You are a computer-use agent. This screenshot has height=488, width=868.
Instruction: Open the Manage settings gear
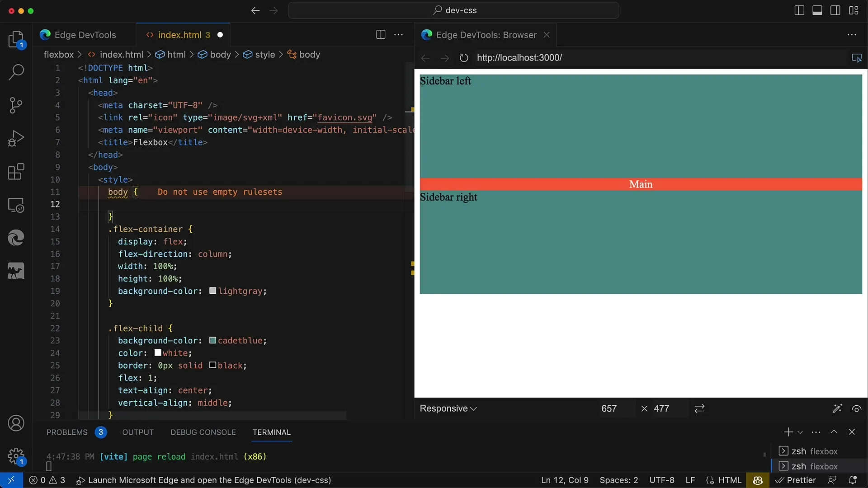point(16,456)
